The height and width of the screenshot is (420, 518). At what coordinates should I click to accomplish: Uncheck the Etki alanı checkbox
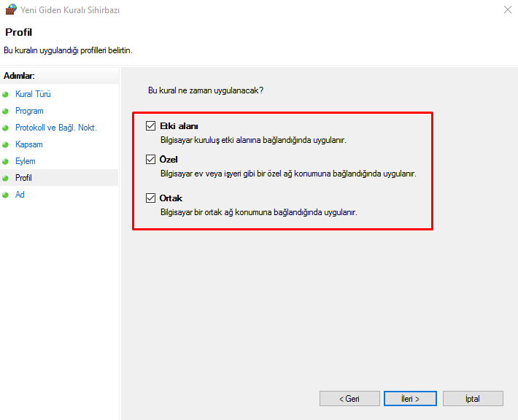pyautogui.click(x=151, y=126)
